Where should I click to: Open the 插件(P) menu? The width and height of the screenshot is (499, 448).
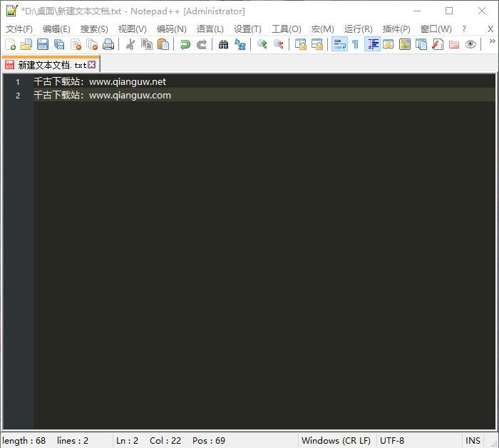(x=396, y=29)
